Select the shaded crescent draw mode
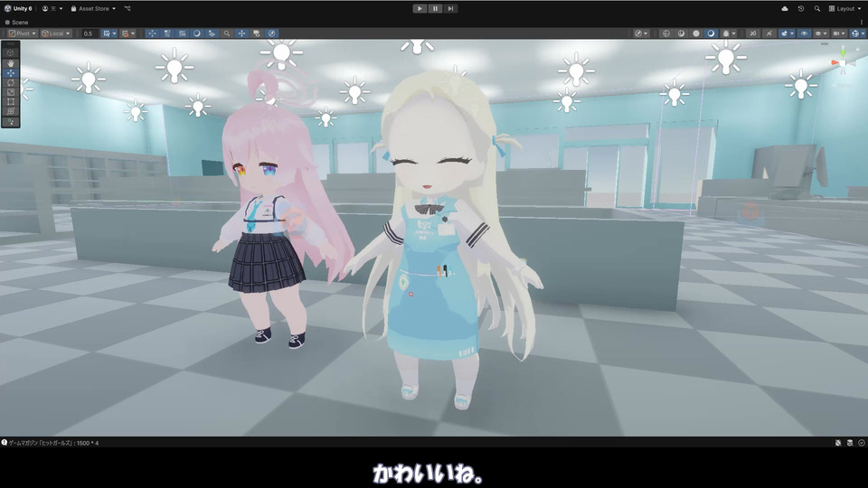The width and height of the screenshot is (868, 488). pyautogui.click(x=711, y=33)
